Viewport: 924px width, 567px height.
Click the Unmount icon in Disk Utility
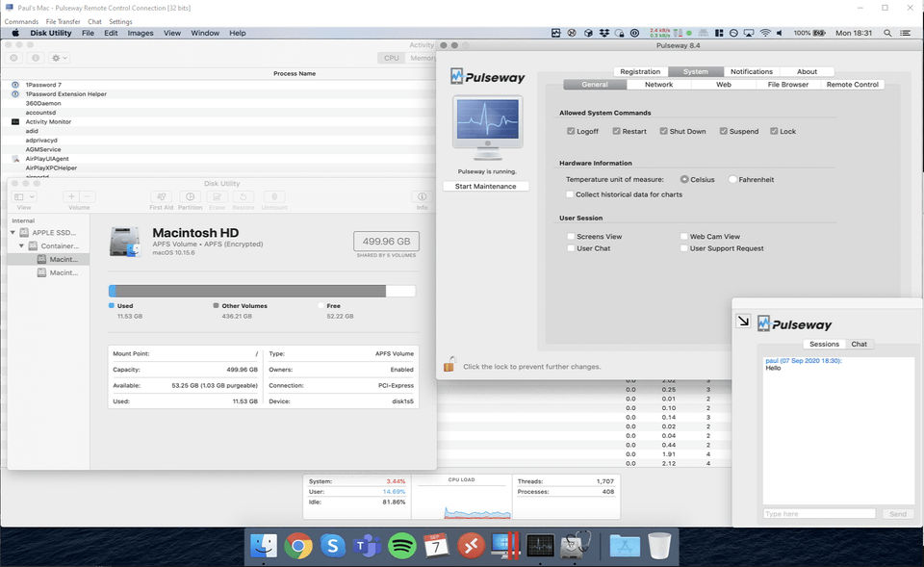[274, 196]
